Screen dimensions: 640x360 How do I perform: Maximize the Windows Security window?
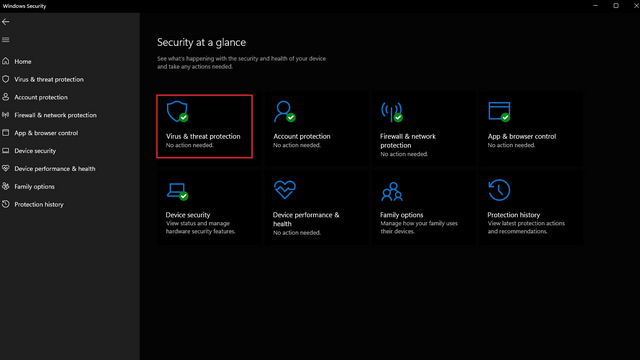click(x=616, y=6)
